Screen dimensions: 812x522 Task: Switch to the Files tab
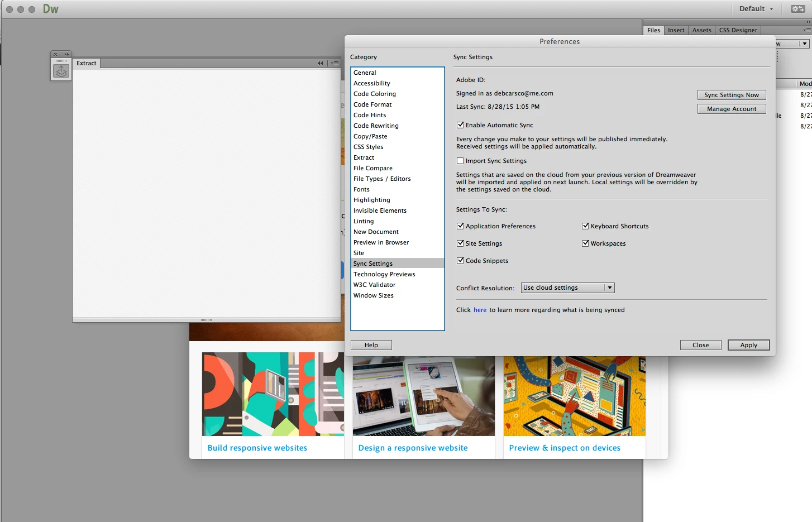click(x=653, y=30)
